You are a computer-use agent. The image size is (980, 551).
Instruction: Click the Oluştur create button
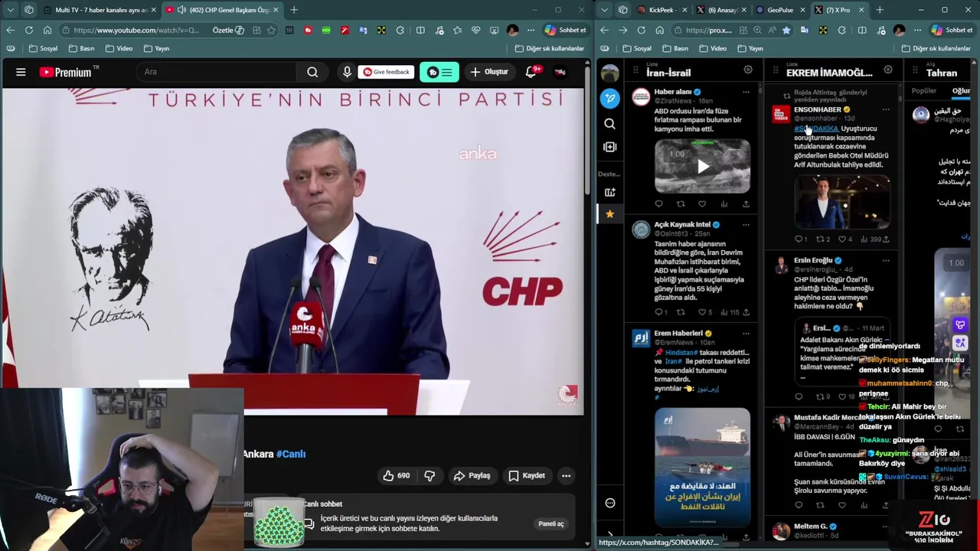489,72
